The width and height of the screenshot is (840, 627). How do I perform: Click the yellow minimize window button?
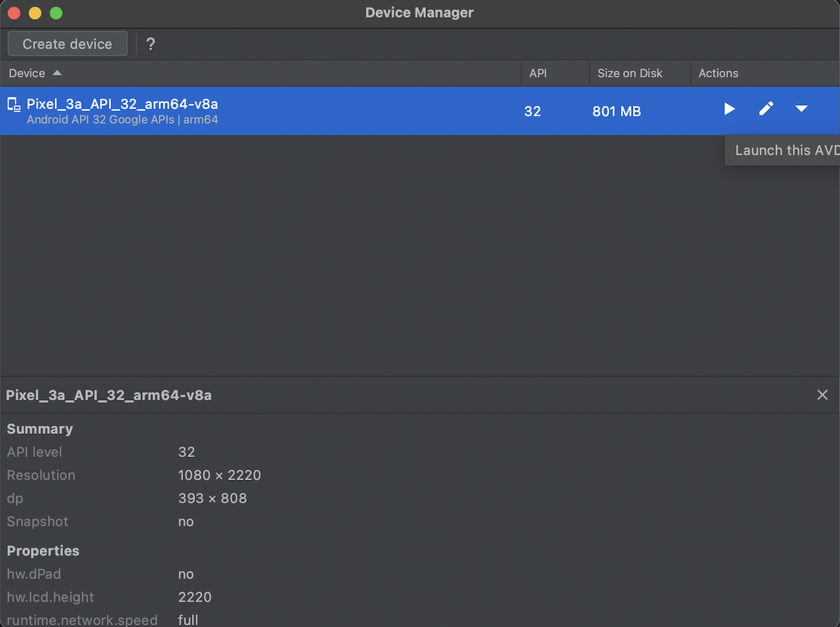(35, 13)
